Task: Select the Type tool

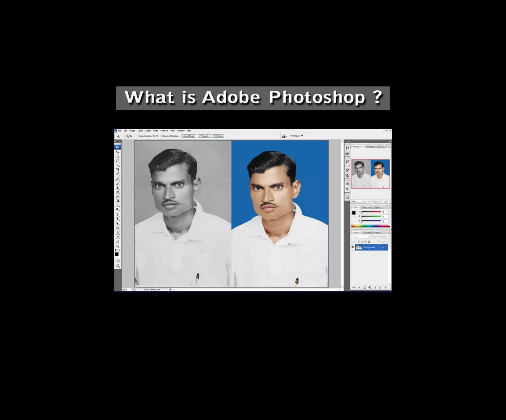Action: click(x=118, y=219)
